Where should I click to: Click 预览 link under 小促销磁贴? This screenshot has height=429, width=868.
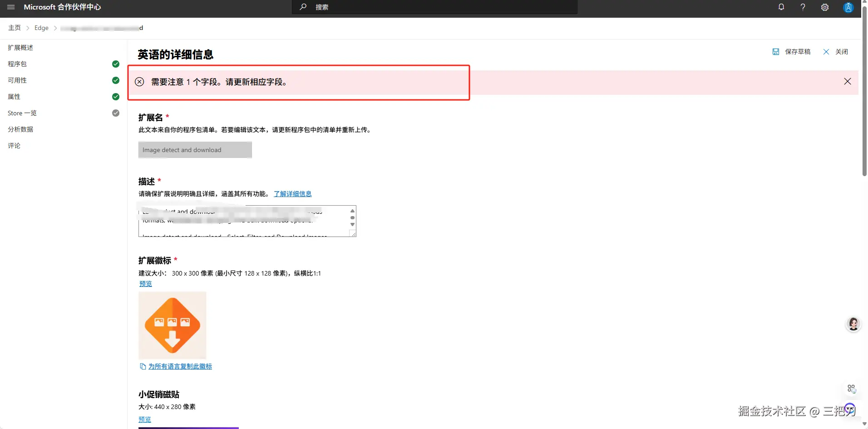(145, 419)
